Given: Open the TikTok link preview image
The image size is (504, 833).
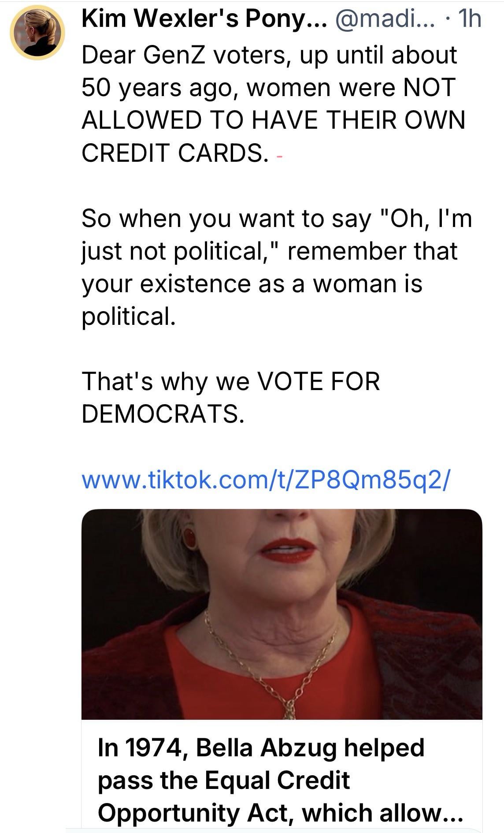Looking at the screenshot, I should point(282,615).
